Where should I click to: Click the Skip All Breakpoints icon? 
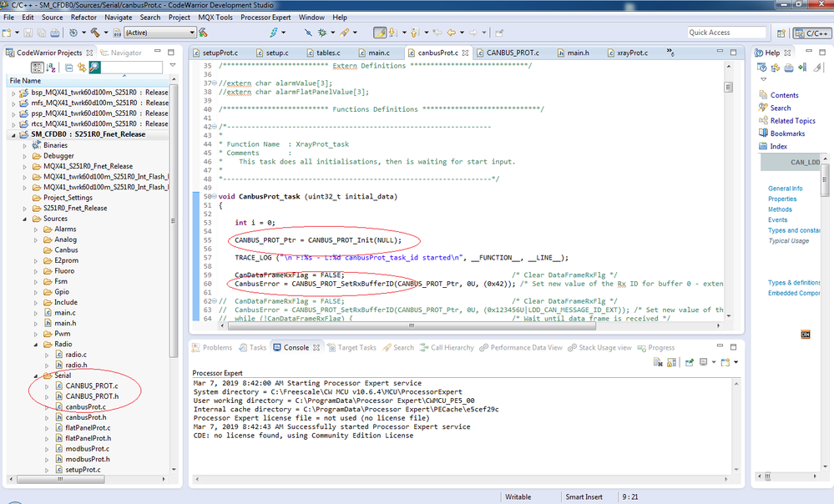point(308,33)
